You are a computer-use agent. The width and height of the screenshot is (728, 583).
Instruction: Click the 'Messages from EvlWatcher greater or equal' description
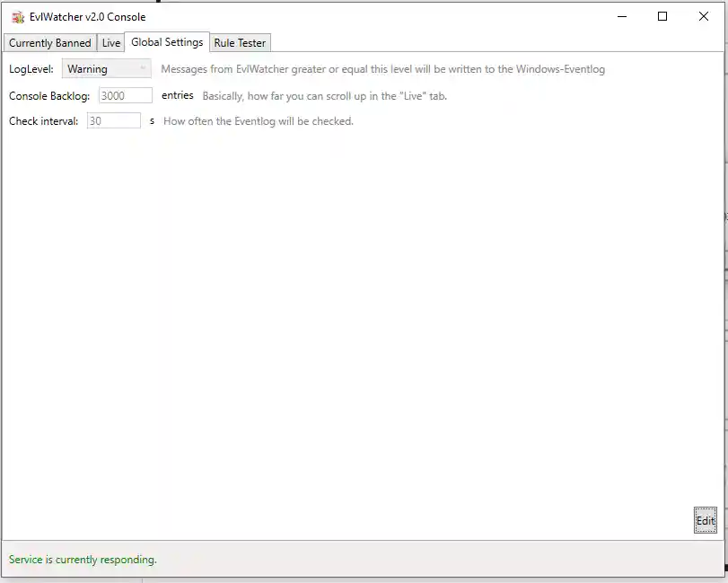point(383,69)
